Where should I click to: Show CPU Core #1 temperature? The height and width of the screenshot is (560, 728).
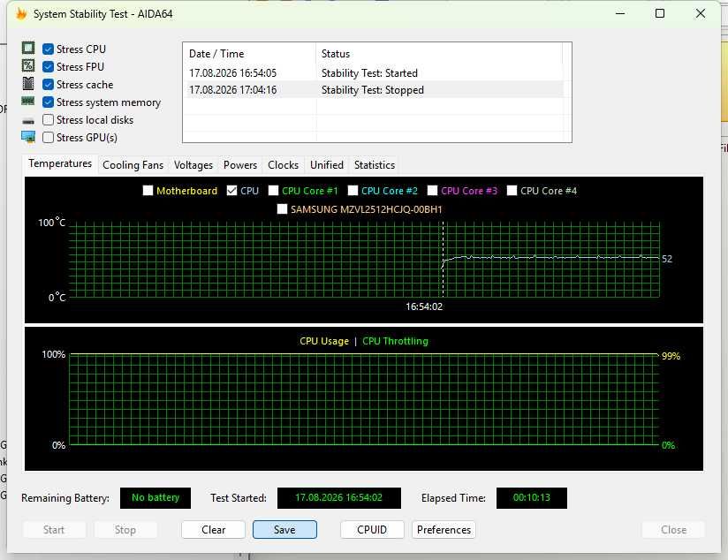pos(274,191)
